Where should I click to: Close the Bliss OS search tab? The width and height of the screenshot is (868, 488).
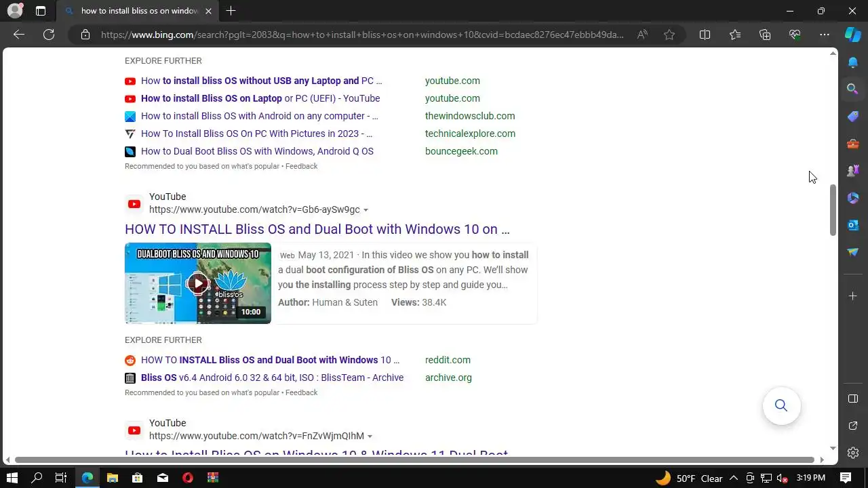click(208, 11)
